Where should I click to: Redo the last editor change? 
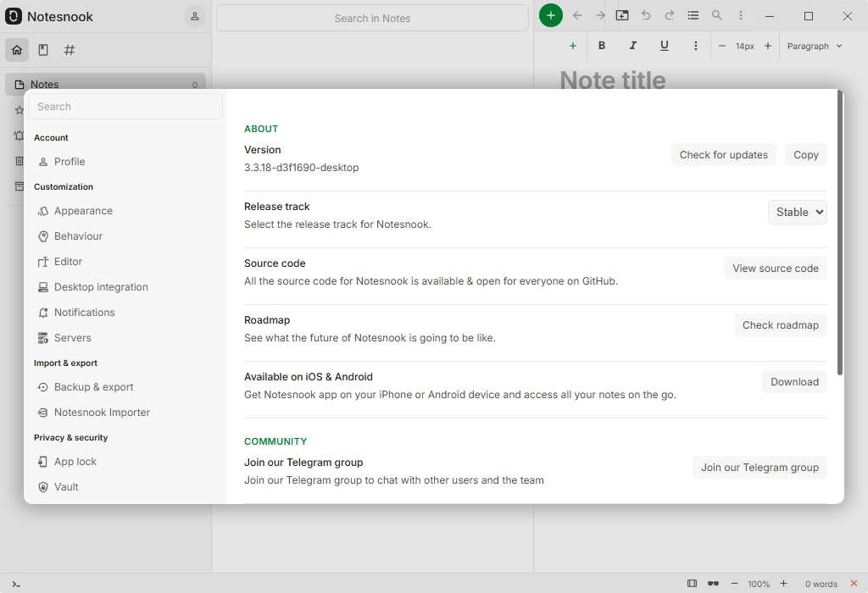670,15
